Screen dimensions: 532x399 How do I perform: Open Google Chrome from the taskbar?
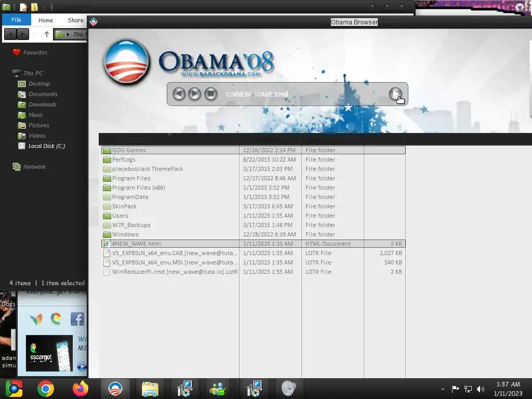click(46, 389)
